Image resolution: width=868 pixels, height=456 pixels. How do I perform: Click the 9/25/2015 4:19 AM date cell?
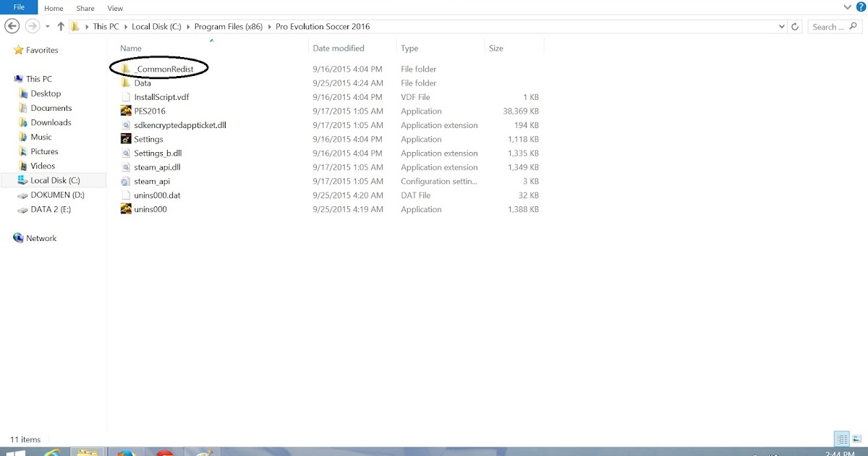click(x=348, y=209)
